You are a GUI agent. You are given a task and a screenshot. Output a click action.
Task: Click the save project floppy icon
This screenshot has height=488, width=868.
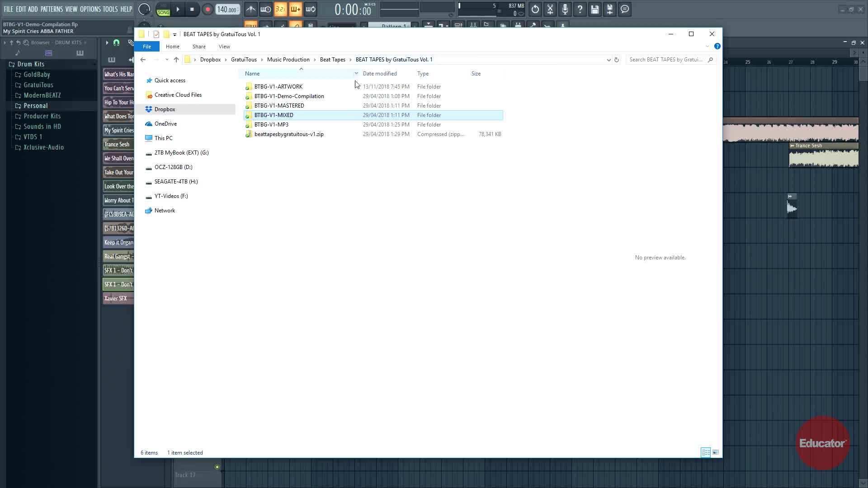point(595,9)
